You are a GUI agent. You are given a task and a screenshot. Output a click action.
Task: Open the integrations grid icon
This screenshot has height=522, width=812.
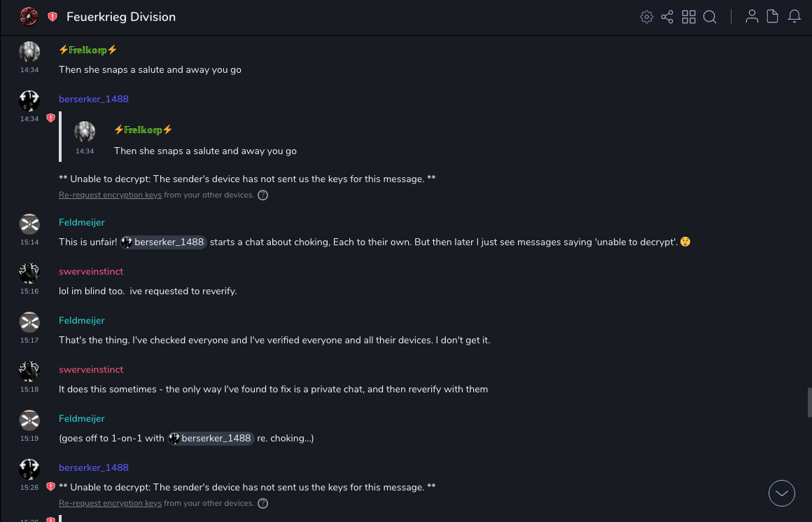(x=689, y=17)
